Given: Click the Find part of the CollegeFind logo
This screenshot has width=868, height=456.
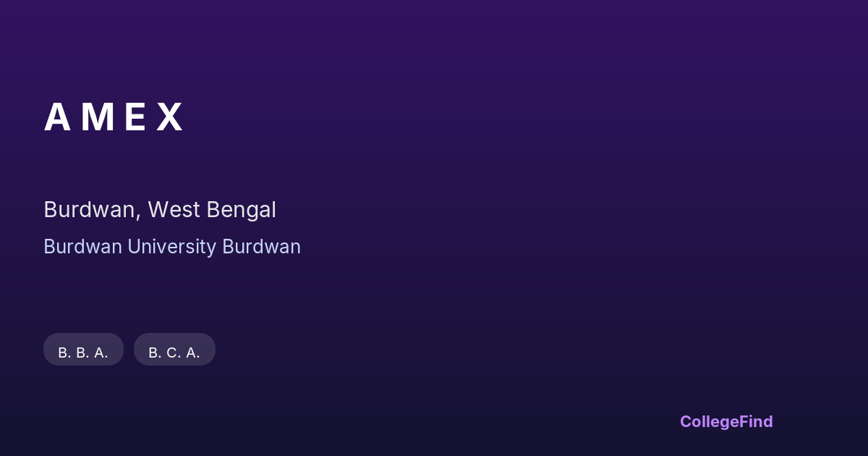Looking at the screenshot, I should click(x=755, y=421).
